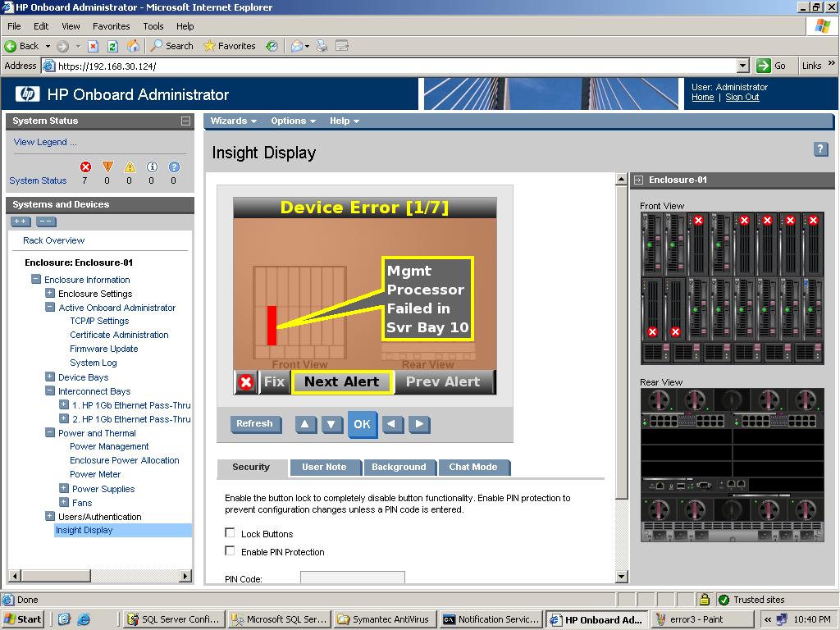Click the Print icon in IE toolbar
This screenshot has height=630, width=840.
click(x=322, y=46)
